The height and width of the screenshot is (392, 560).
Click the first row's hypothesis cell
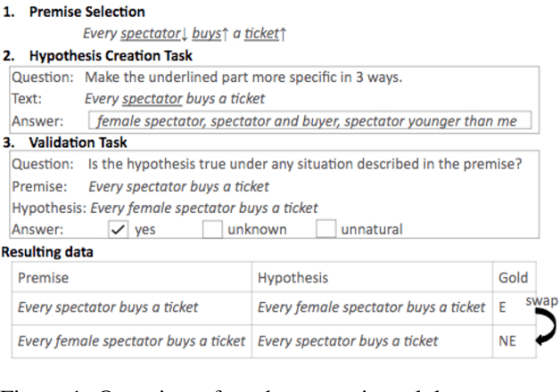click(371, 308)
